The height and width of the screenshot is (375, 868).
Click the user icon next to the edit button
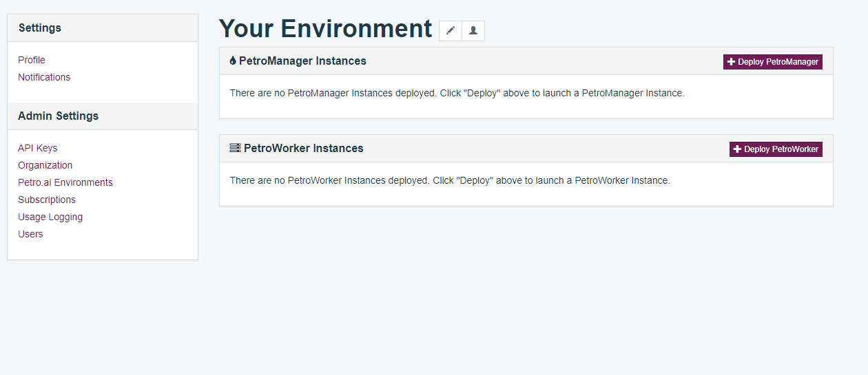pos(473,31)
